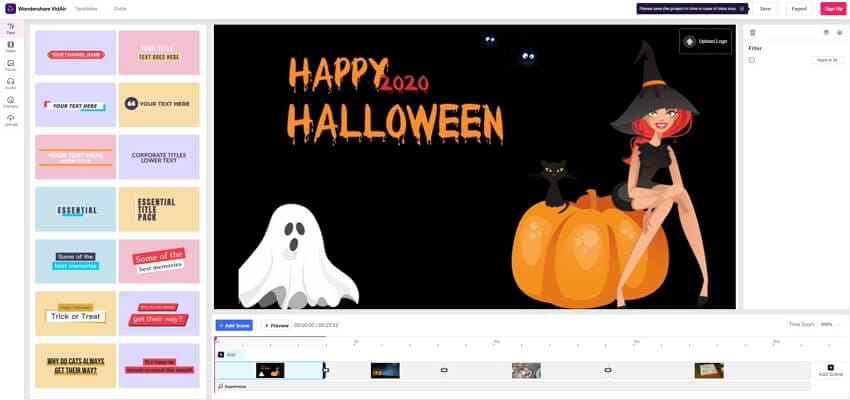Click the transition icon after first scene

(x=326, y=370)
